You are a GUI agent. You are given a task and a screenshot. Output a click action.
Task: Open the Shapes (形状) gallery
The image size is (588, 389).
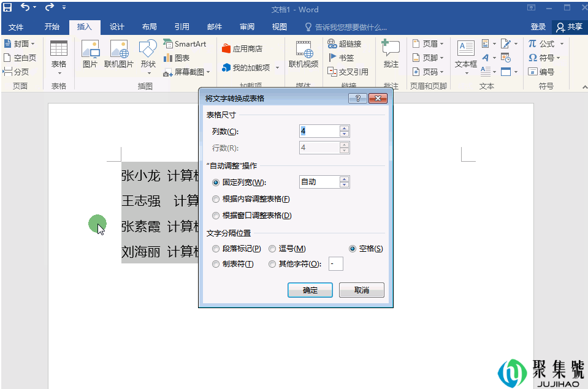point(148,57)
